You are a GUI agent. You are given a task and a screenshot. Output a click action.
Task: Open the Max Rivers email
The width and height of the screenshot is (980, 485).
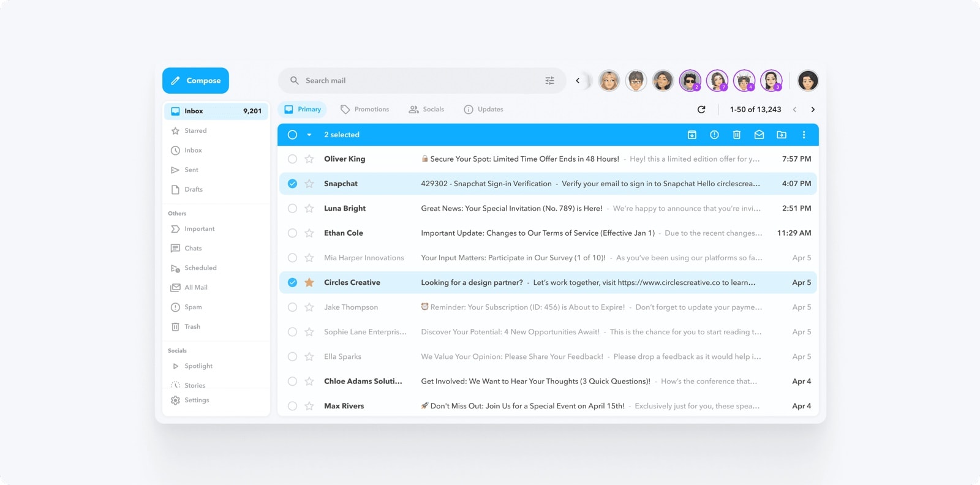(x=548, y=406)
